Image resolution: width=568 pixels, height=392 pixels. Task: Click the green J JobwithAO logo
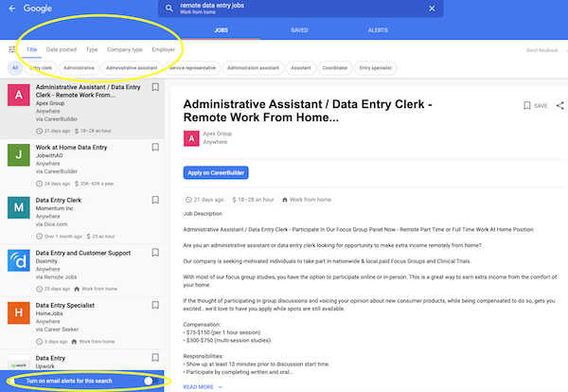coord(19,154)
